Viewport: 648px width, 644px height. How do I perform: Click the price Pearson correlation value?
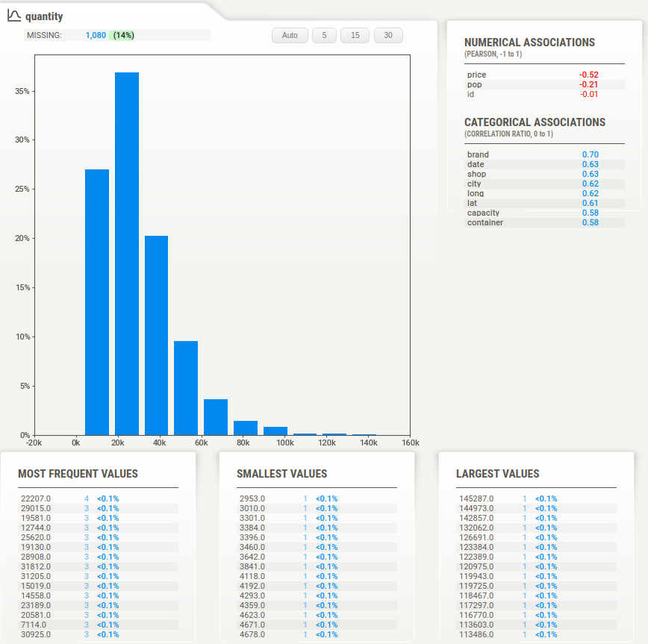589,75
